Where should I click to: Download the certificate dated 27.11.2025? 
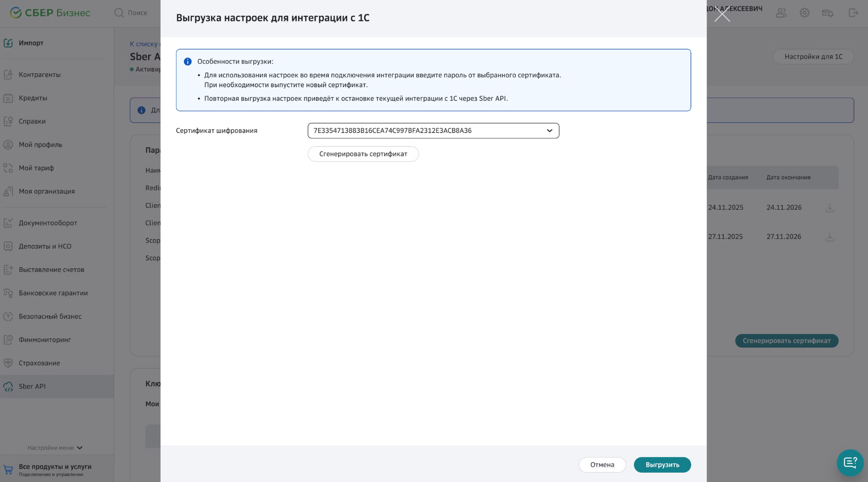[x=830, y=237]
